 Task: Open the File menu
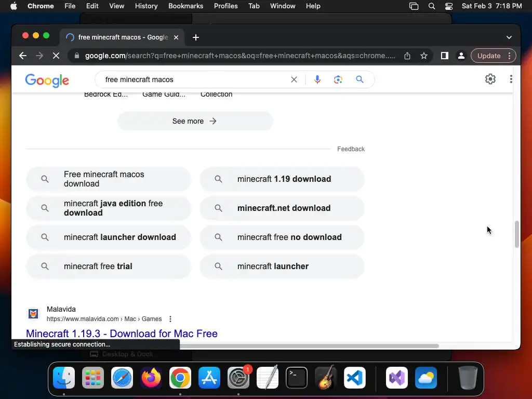click(70, 6)
